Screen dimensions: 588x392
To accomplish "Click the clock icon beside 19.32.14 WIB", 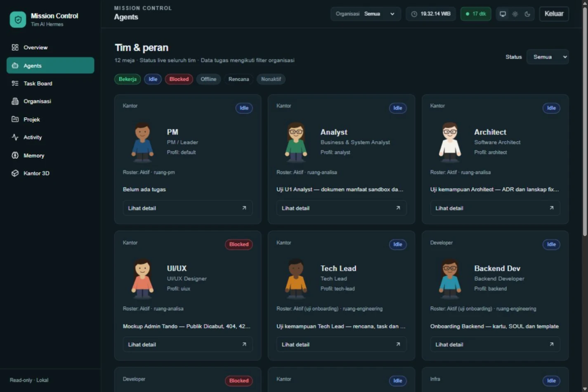I will coord(414,14).
